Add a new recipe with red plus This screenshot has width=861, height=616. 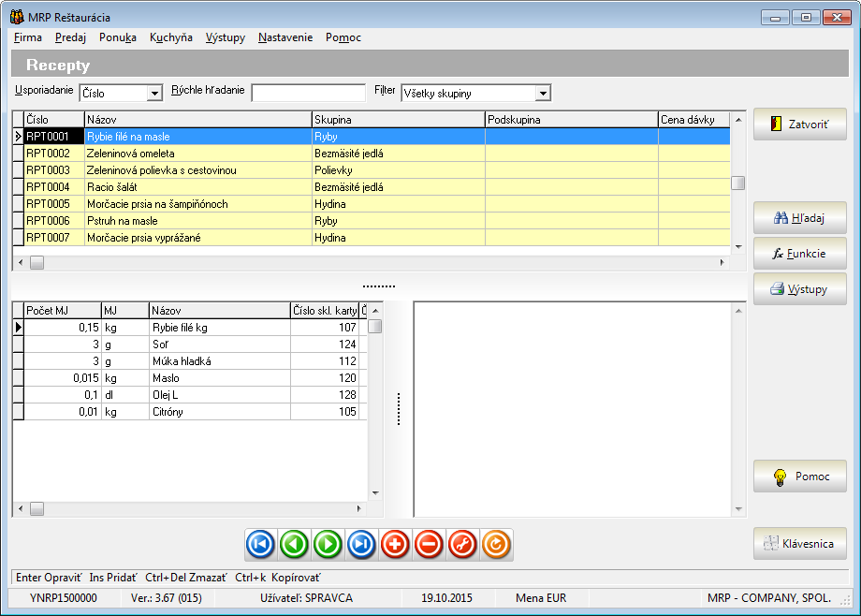pos(395,544)
